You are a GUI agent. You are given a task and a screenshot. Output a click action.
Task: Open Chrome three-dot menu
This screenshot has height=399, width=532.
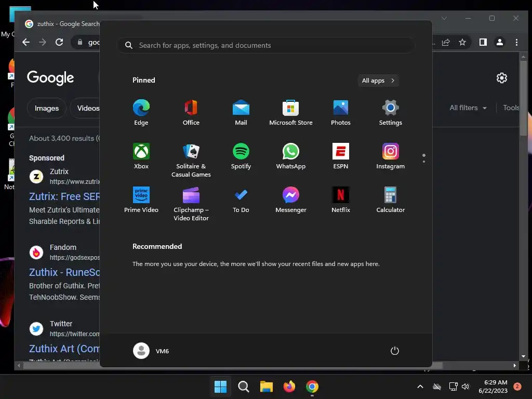pos(516,42)
